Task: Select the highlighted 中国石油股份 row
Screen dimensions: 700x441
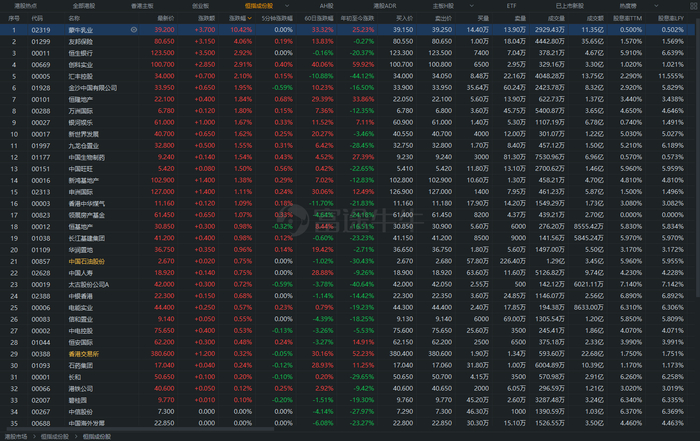Action: pos(348,262)
